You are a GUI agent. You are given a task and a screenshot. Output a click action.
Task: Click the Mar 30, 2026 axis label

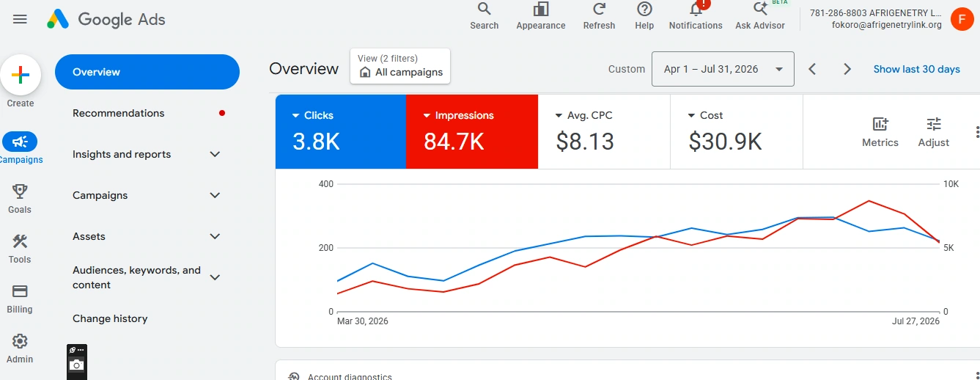[x=363, y=321]
